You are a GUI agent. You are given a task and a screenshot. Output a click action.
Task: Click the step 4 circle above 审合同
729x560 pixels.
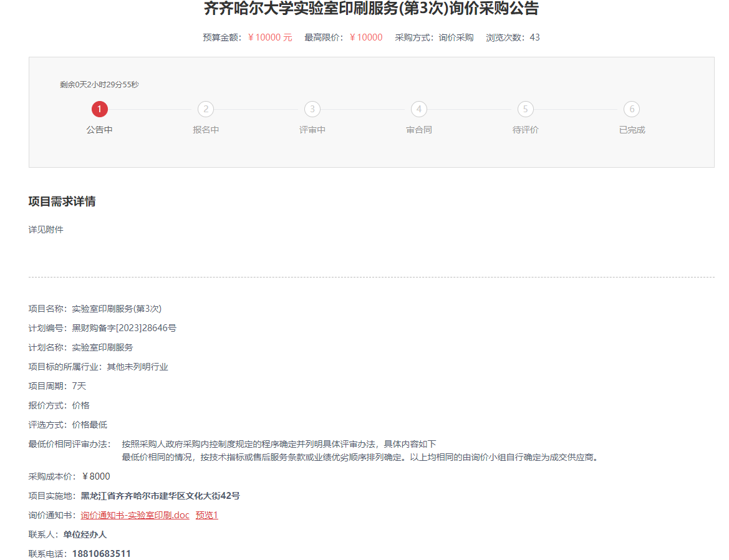[x=419, y=109]
